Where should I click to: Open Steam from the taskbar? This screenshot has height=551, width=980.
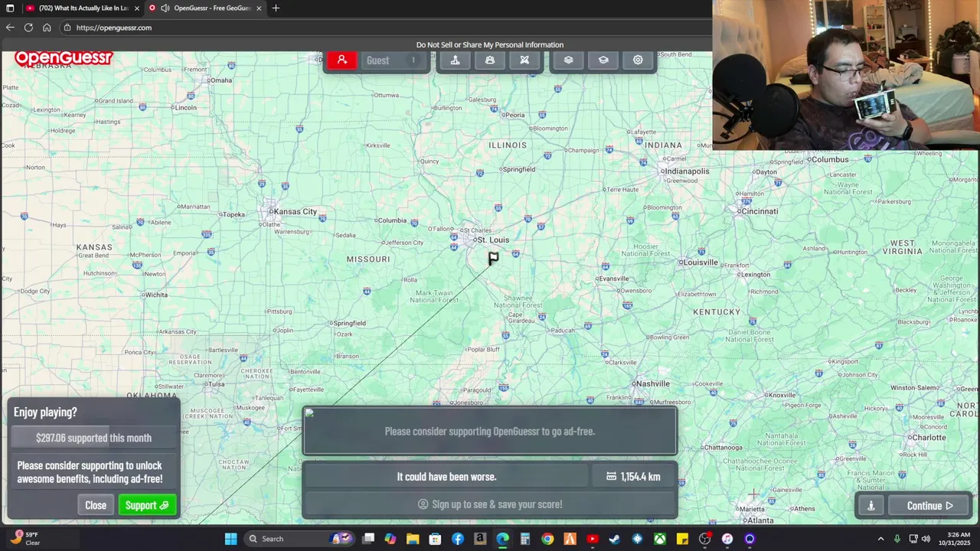pyautogui.click(x=615, y=539)
